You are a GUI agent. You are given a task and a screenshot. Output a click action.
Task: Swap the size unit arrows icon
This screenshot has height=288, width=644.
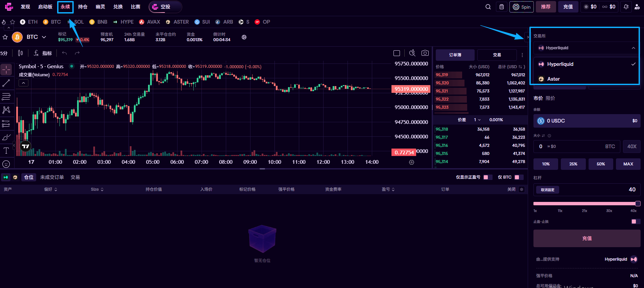tap(543, 136)
